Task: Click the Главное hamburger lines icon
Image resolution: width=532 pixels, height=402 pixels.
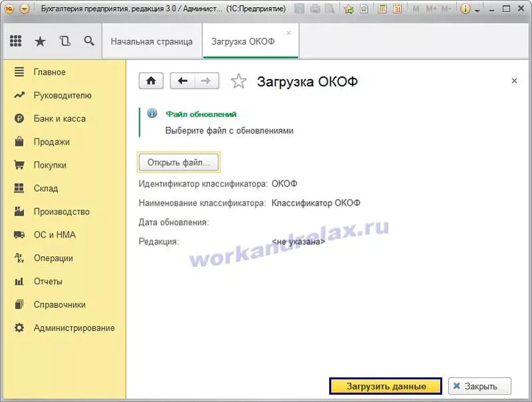Action: click(19, 72)
